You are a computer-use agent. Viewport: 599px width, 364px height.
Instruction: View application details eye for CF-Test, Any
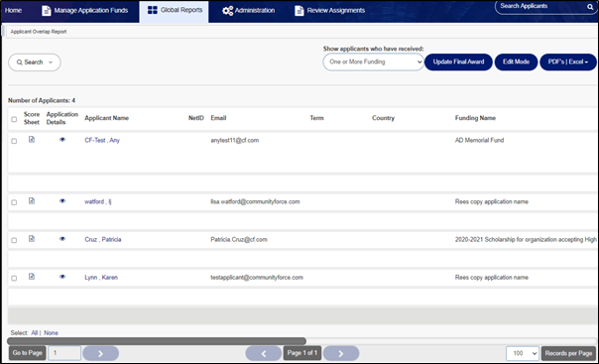click(x=62, y=140)
